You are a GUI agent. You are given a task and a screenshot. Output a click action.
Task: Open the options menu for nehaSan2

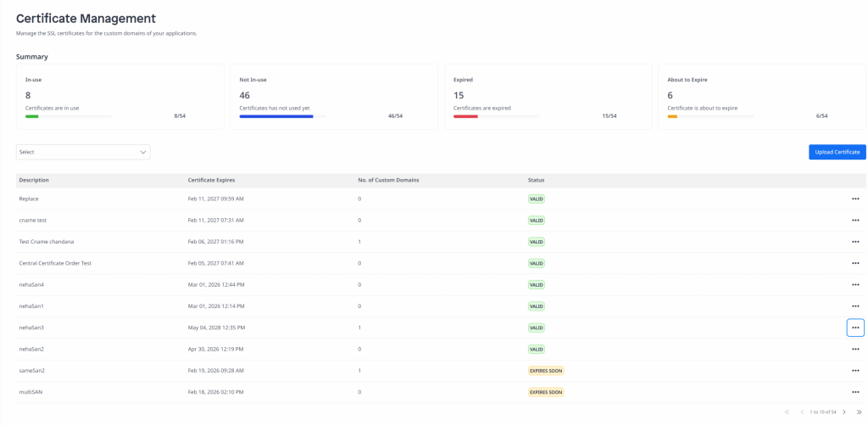pyautogui.click(x=854, y=349)
